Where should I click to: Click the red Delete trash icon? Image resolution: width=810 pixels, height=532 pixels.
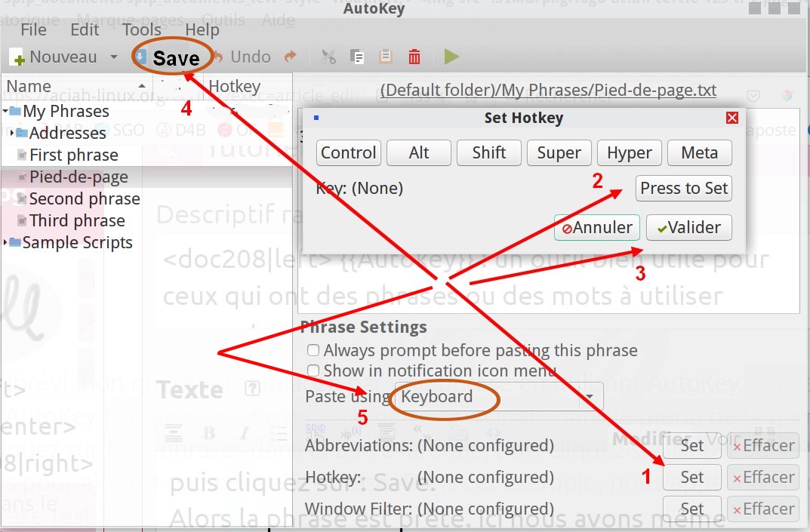(414, 57)
